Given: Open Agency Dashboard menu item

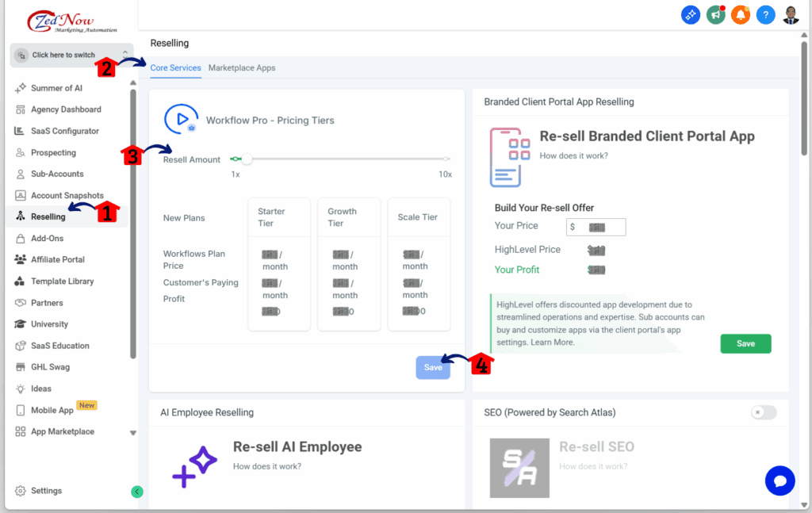Looking at the screenshot, I should pyautogui.click(x=67, y=109).
